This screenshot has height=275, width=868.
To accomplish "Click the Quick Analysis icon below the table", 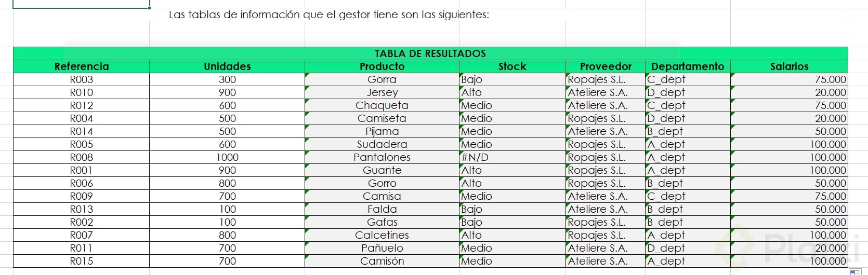I will [854, 272].
